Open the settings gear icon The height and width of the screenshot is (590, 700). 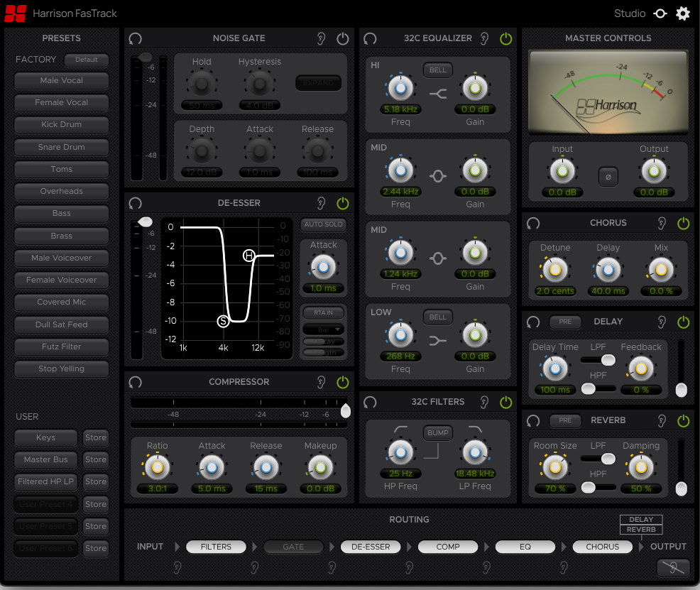(682, 13)
